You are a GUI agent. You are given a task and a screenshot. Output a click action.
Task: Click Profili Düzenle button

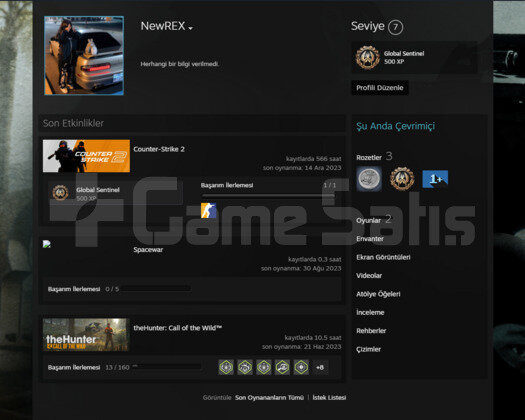380,88
